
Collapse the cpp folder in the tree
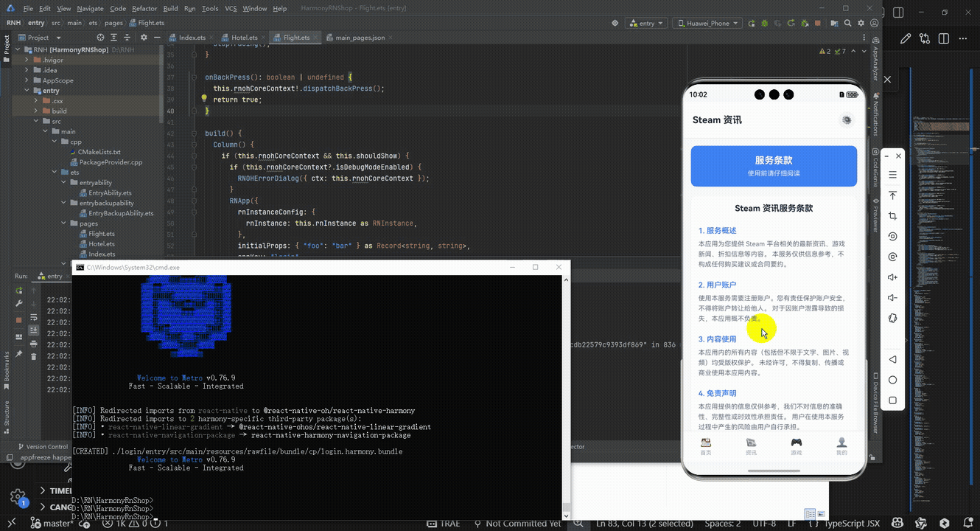55,142
